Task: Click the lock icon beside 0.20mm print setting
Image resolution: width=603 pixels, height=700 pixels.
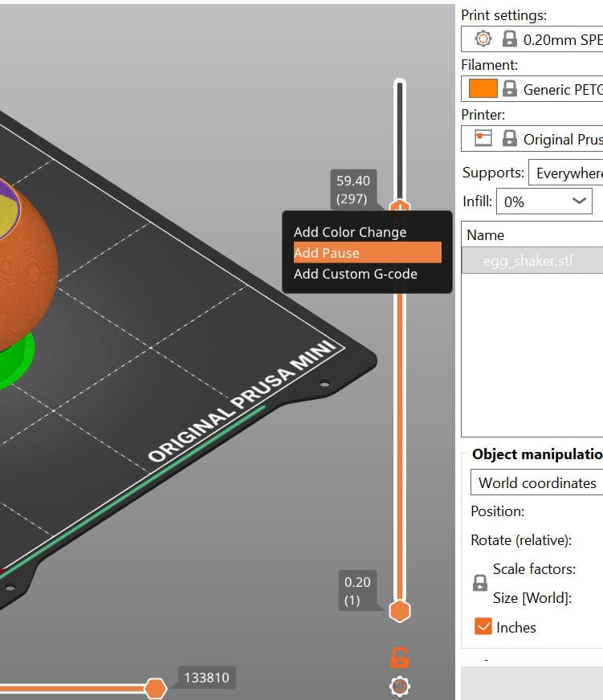Action: [509, 39]
